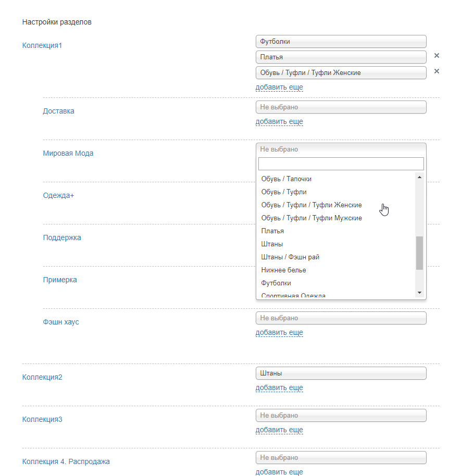Image resolution: width=449 pixels, height=476 pixels.
Task: Open the 'Коллекция 4. Распродажа' link
Action: coord(66,461)
